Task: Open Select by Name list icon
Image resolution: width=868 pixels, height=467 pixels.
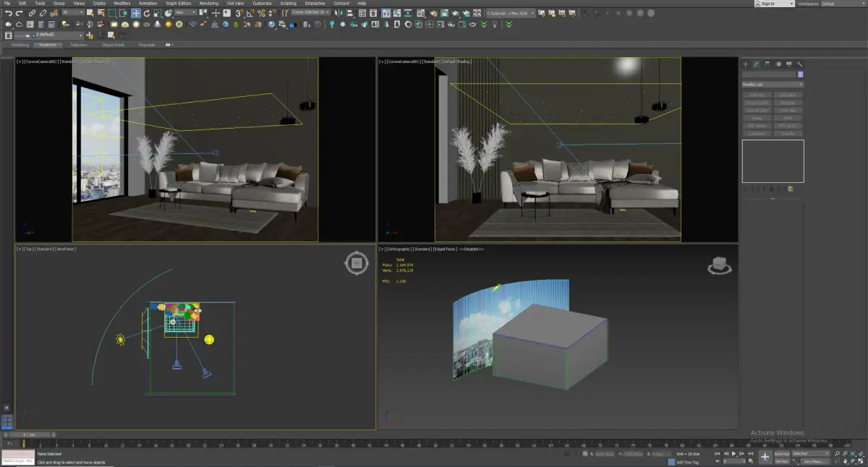Action: click(x=101, y=13)
